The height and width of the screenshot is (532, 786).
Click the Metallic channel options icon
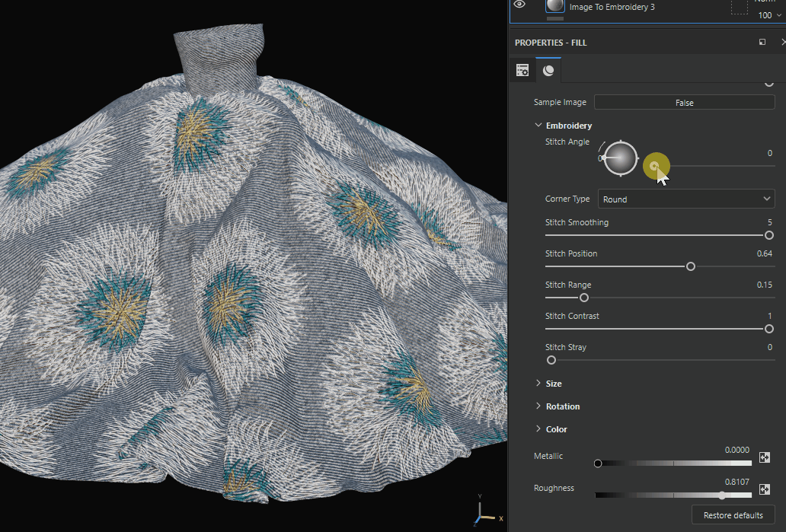click(765, 457)
